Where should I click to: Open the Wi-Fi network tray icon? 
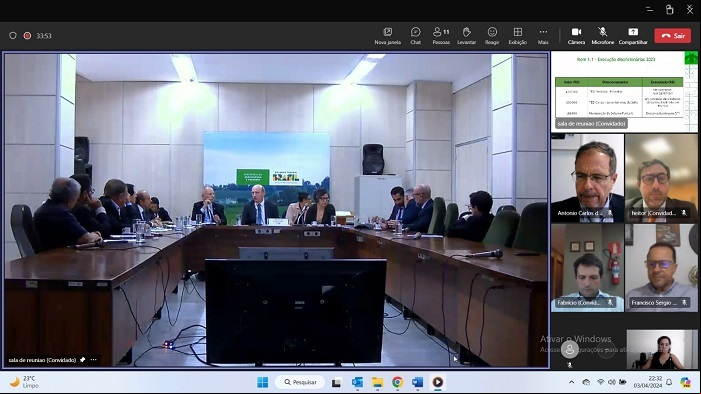pos(600,382)
